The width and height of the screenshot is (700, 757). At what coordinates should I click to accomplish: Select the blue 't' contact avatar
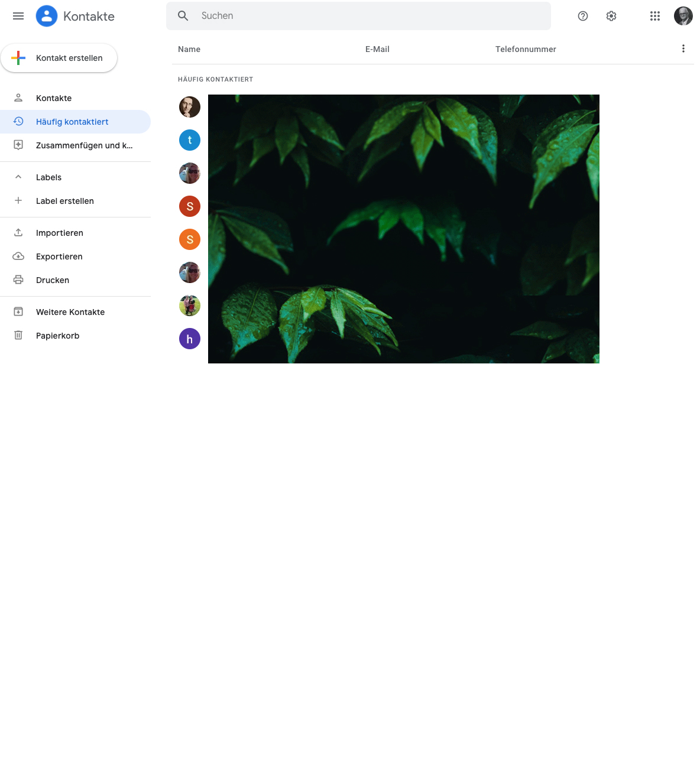(190, 140)
